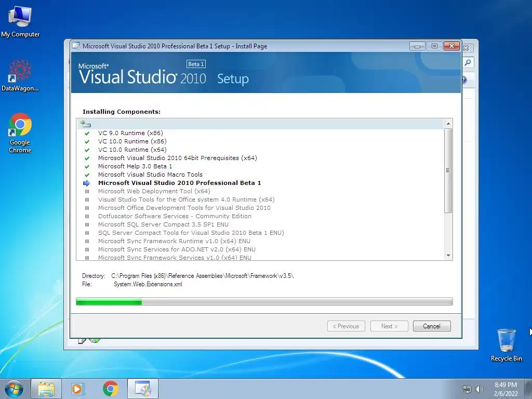Open Windows Media Player from the taskbar
Image resolution: width=532 pixels, height=399 pixels.
[x=78, y=389]
